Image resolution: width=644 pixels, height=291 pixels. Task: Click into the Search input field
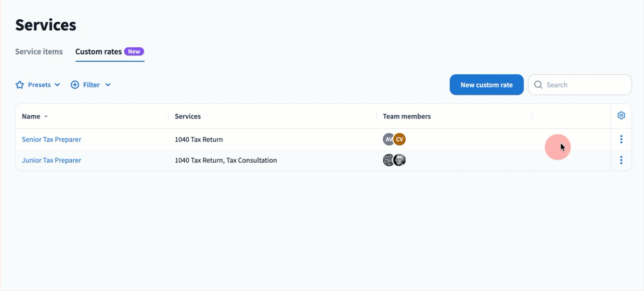585,85
